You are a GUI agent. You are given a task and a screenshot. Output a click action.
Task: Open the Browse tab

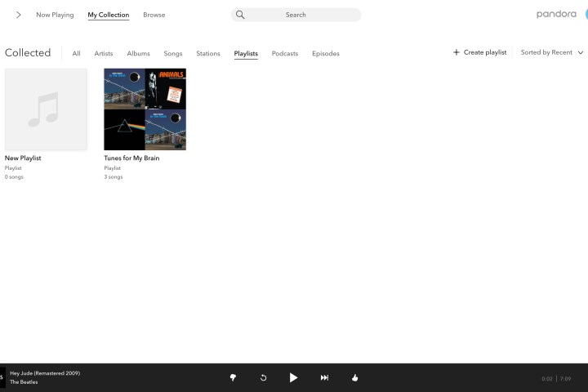tap(154, 15)
